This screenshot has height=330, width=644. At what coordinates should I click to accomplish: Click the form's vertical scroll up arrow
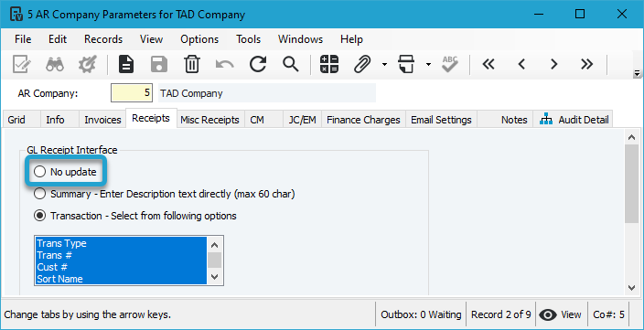(x=632, y=137)
